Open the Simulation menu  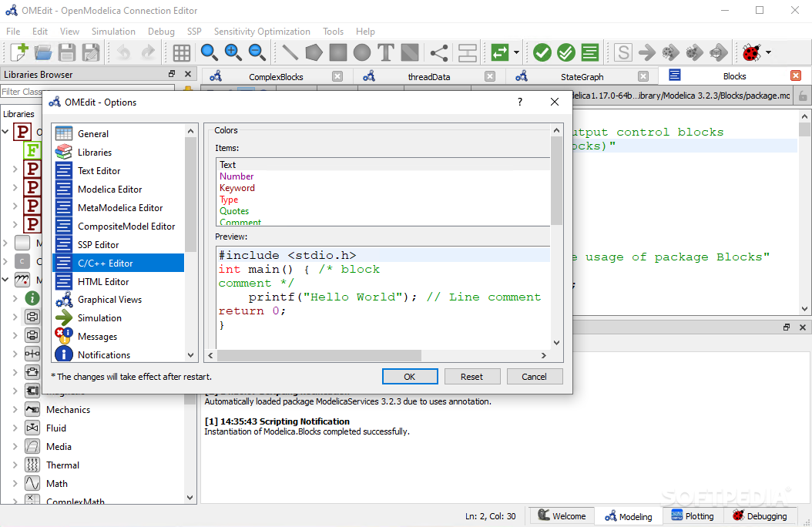[x=113, y=32]
